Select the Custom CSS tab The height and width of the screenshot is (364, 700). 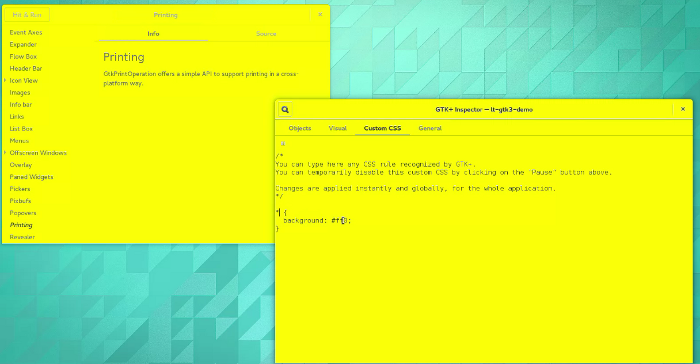pos(382,128)
